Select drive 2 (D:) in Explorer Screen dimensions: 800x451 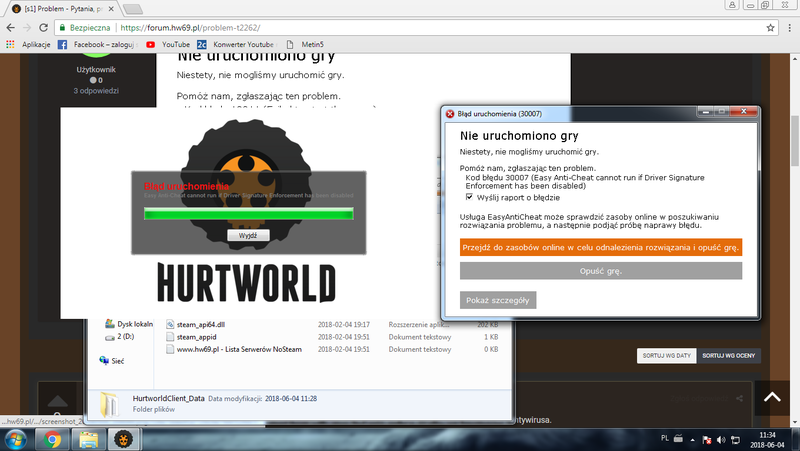pos(120,336)
